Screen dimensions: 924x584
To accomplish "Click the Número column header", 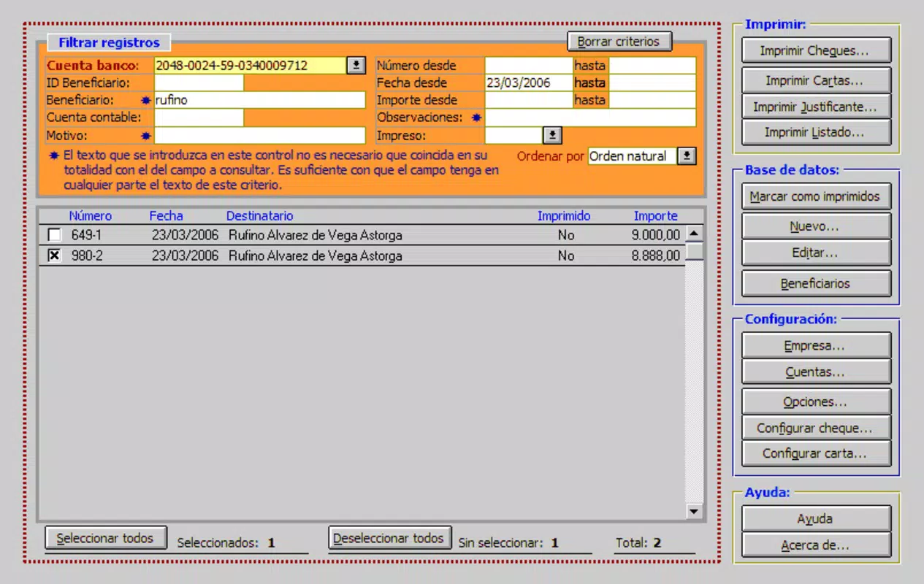I will point(91,216).
